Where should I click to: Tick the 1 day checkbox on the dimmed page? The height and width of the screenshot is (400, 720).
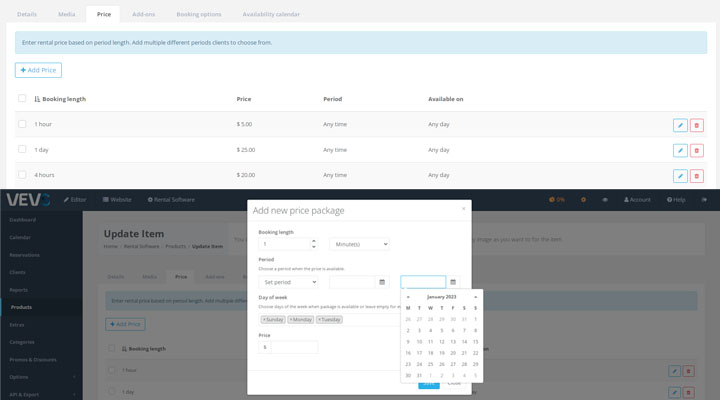click(x=112, y=392)
